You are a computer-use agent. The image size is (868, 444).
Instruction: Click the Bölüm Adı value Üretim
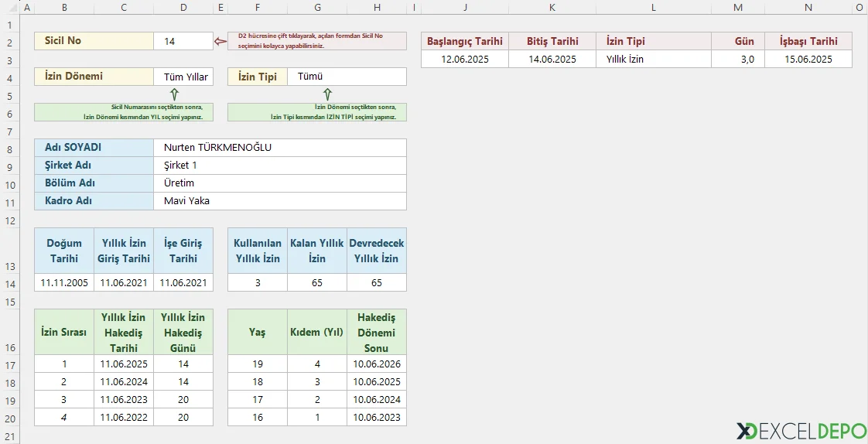[x=280, y=183]
